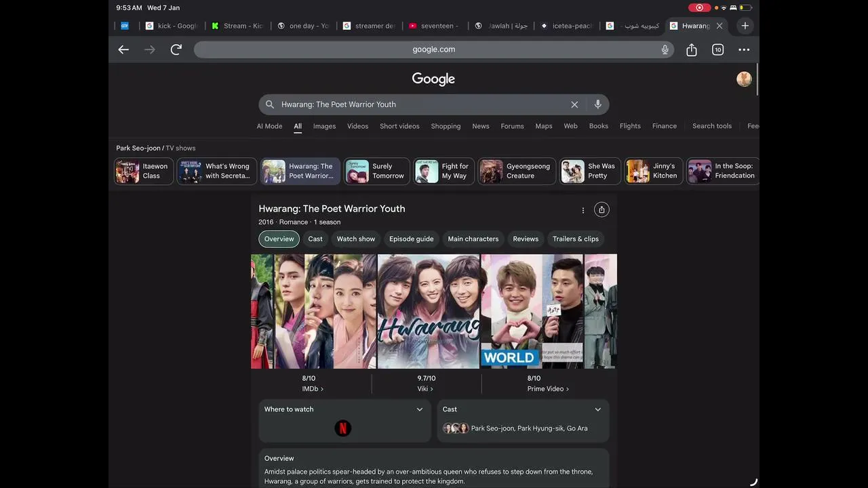Open the Jinny's Kitchen chip
Screen dimensions: 868x488
654,171
